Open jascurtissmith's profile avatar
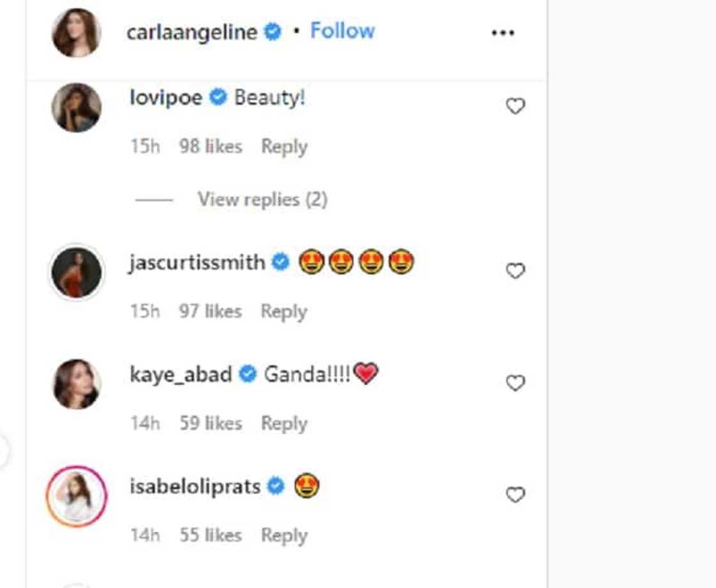This screenshot has height=588, width=716. [76, 272]
